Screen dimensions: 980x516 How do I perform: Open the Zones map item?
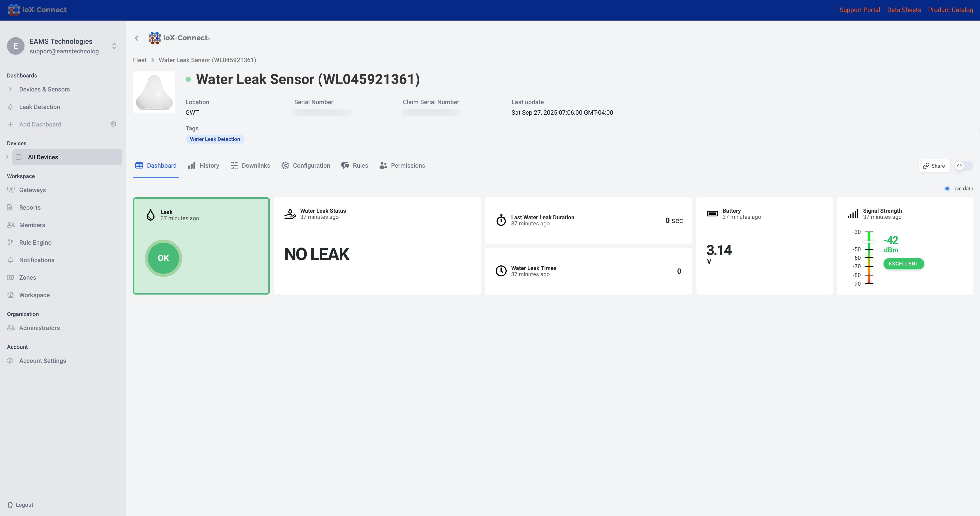27,278
